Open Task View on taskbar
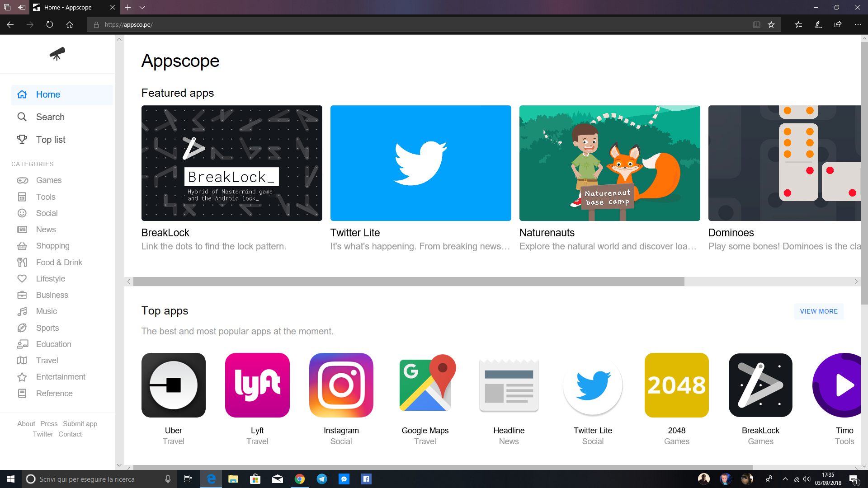This screenshot has width=868, height=488. 188,479
